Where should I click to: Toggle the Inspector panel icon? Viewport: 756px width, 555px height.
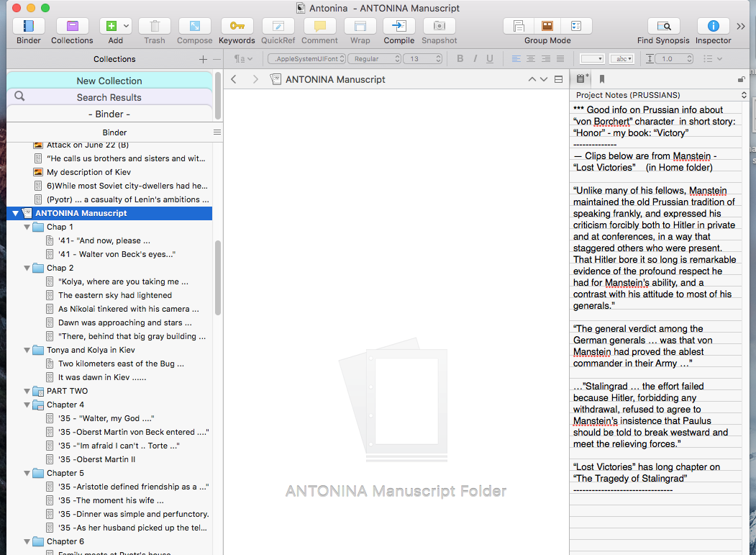click(x=713, y=26)
